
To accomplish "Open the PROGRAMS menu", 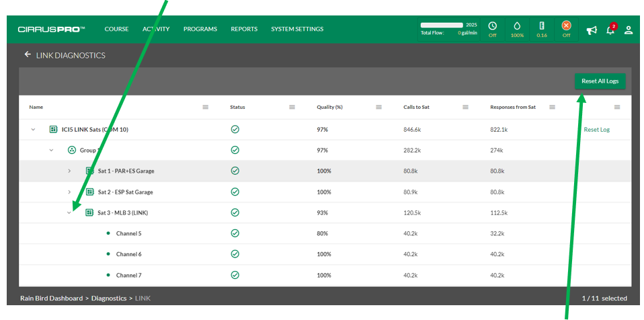I will 200,29.
